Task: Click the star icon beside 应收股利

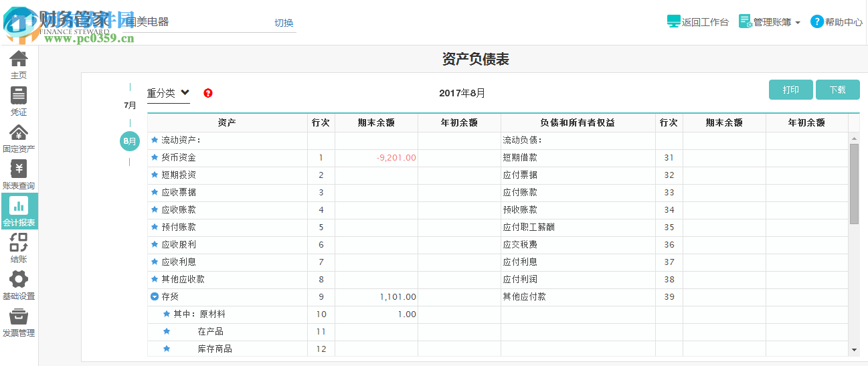Action: tap(155, 245)
